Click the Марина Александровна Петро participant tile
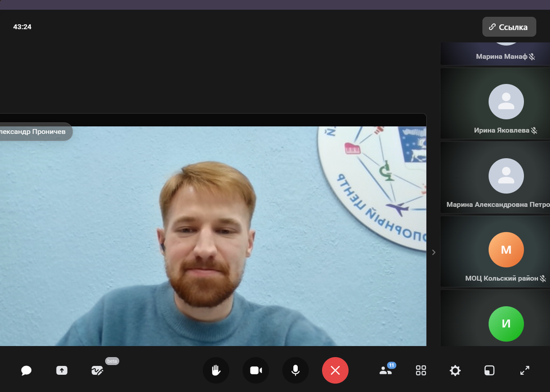This screenshot has width=550, height=392. pyautogui.click(x=495, y=178)
